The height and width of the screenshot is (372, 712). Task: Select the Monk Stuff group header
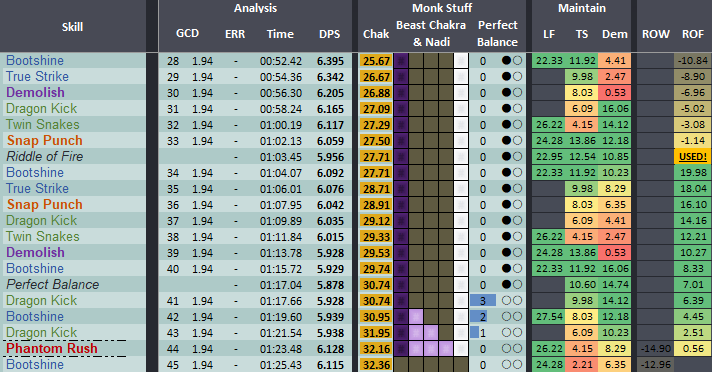coord(442,8)
